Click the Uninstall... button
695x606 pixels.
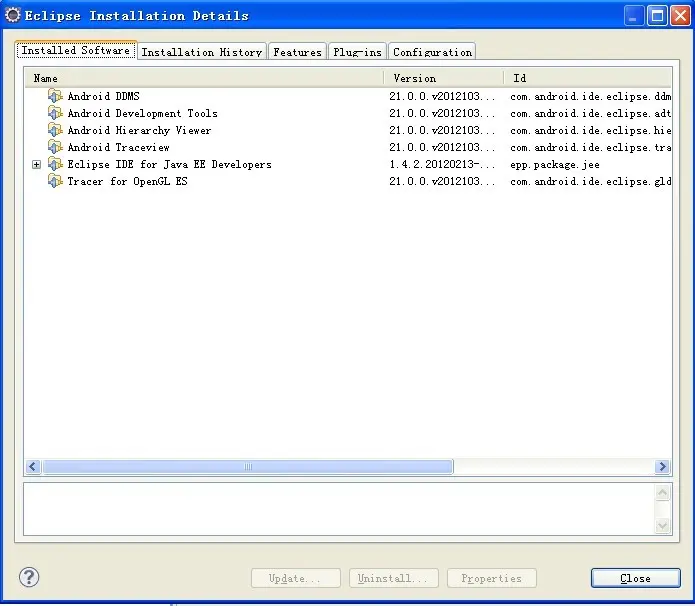pyautogui.click(x=394, y=578)
